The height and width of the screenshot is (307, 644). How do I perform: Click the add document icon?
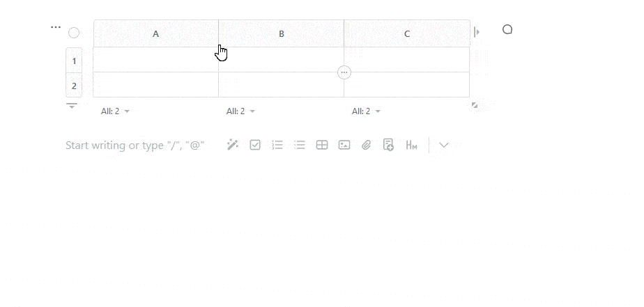point(388,145)
